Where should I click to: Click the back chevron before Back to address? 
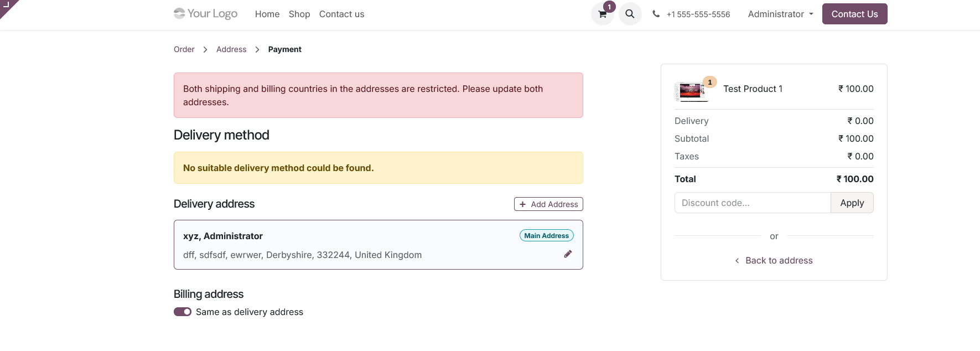(x=737, y=260)
